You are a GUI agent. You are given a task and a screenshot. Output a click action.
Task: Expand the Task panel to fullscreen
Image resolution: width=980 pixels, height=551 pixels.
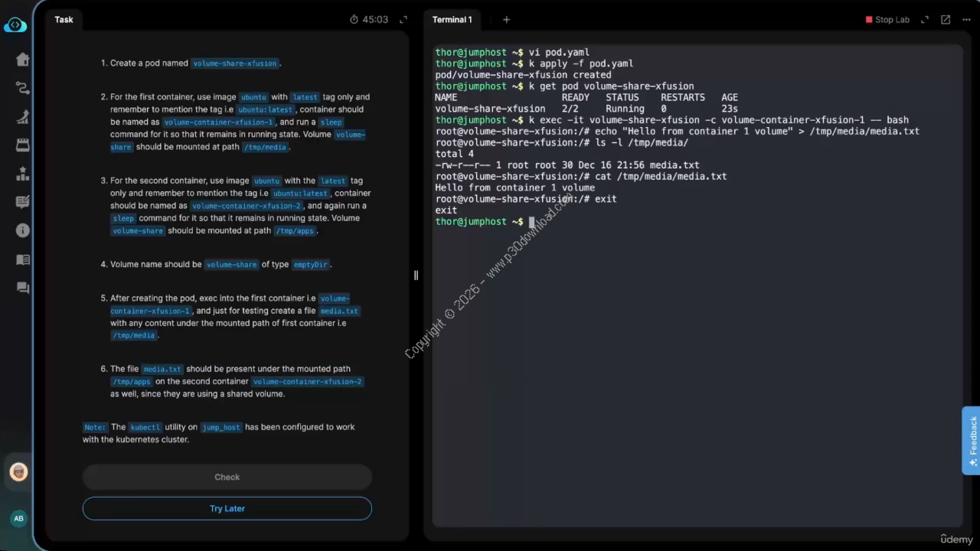[403, 20]
